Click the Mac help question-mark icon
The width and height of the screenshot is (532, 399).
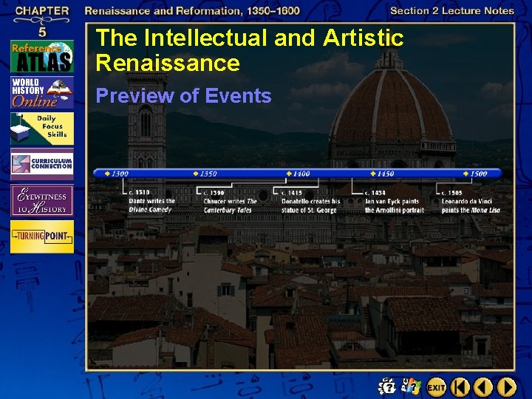point(387,386)
